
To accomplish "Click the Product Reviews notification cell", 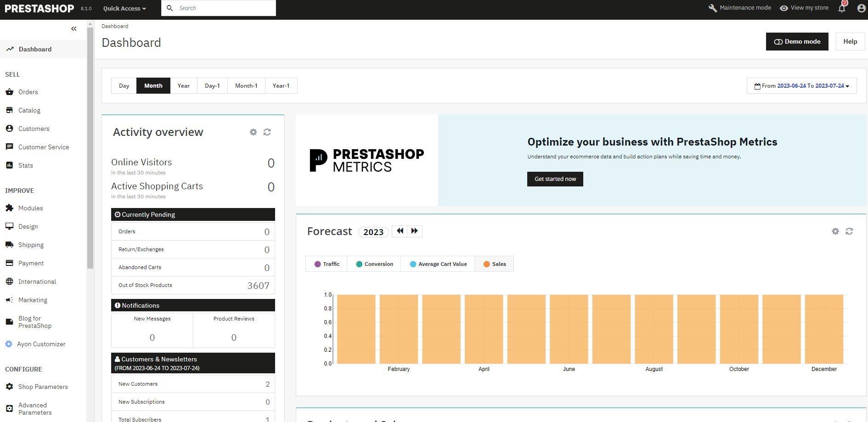I will click(234, 330).
